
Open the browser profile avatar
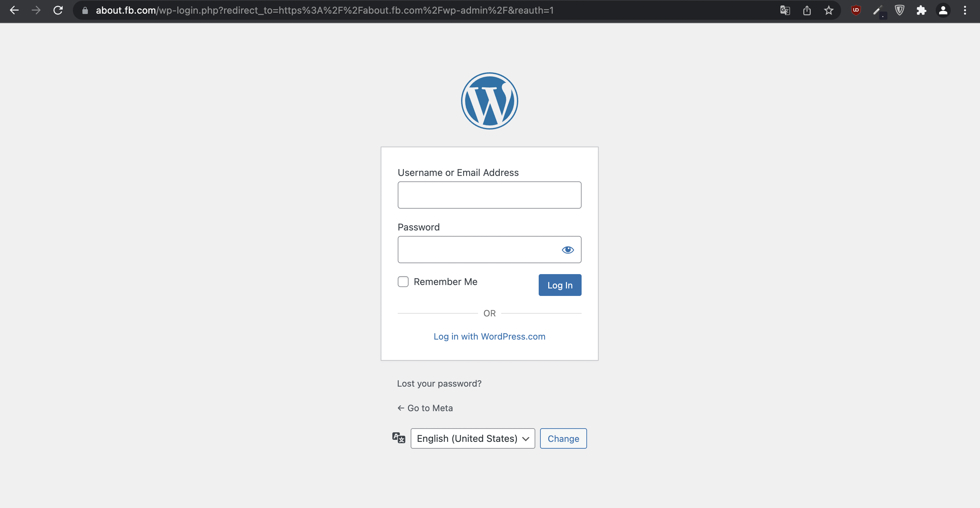click(943, 10)
